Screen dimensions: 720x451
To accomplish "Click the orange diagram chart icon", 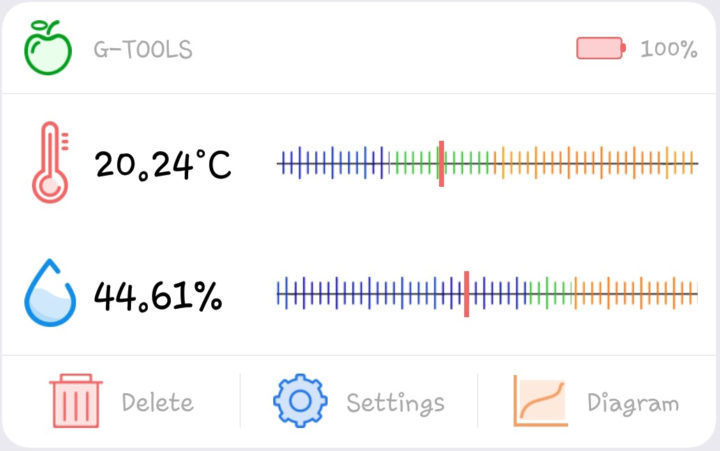I will [x=540, y=401].
